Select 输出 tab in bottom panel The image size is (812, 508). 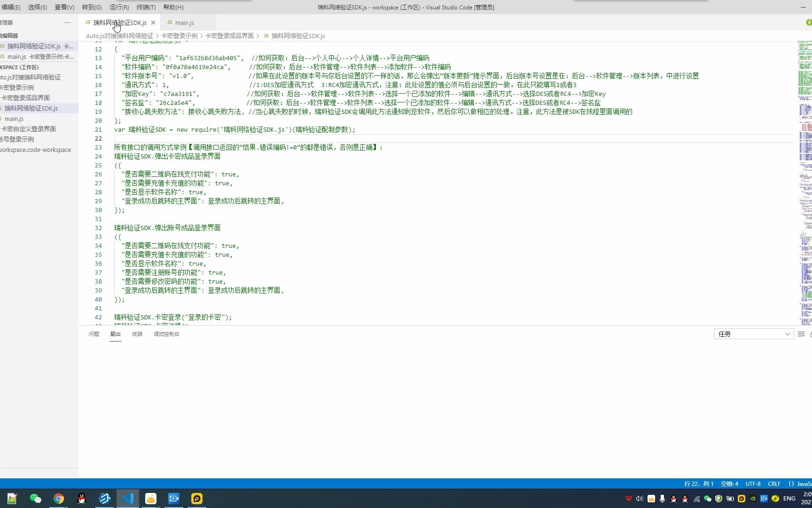tap(116, 334)
